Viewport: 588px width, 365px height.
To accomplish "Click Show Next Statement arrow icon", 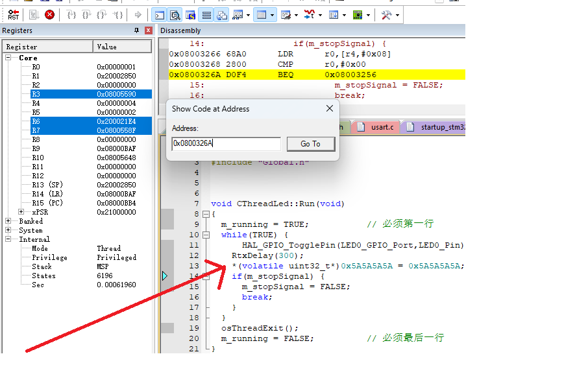I will coord(138,15).
